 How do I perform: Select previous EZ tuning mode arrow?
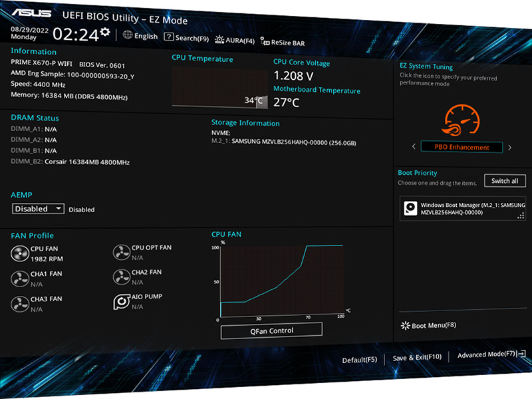point(414,146)
